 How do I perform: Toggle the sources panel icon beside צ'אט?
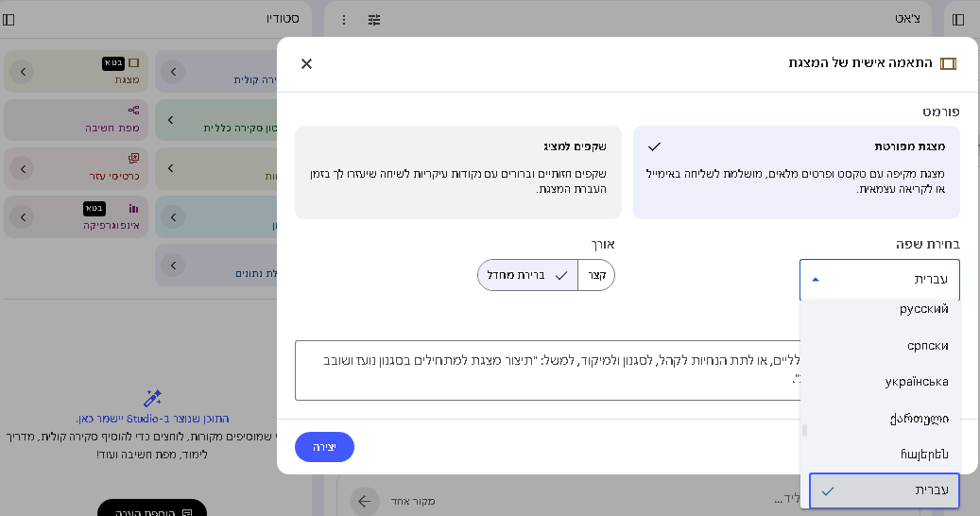coord(958,20)
